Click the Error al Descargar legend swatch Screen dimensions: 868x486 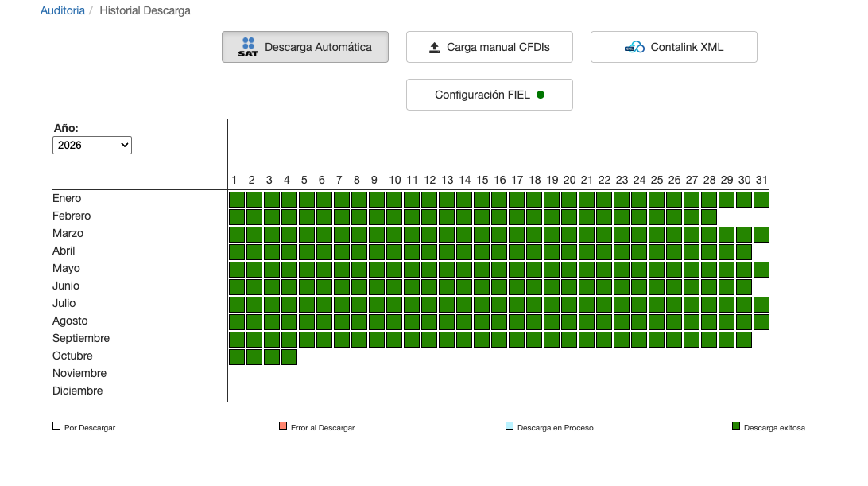coord(283,426)
